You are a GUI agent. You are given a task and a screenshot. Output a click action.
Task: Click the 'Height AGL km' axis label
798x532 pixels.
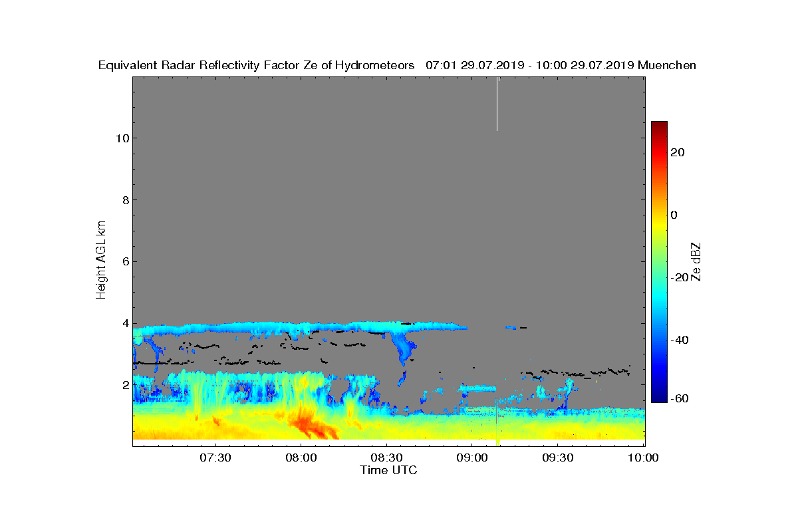click(x=101, y=260)
